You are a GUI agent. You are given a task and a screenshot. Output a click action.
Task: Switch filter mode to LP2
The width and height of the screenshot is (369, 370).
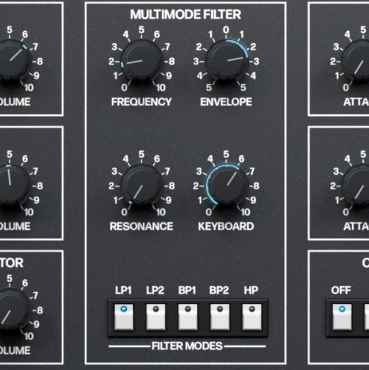coord(156,317)
